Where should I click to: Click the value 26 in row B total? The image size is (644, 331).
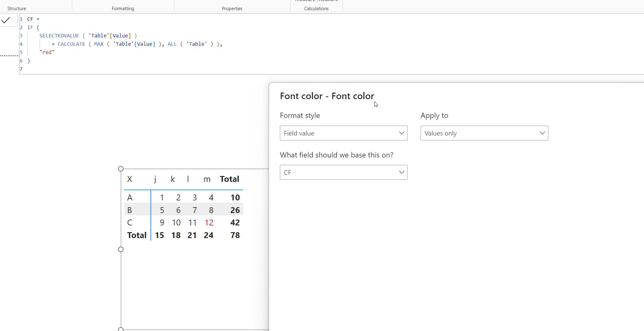235,210
